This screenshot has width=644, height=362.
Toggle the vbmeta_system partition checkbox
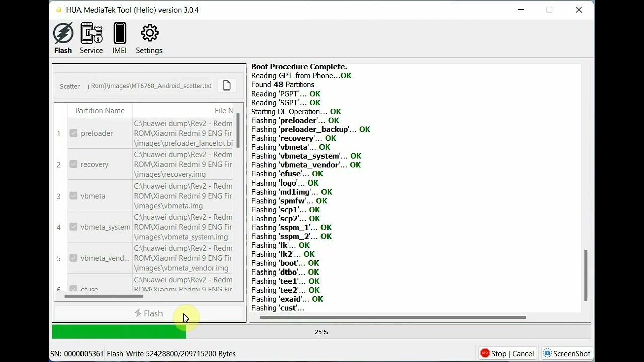pyautogui.click(x=73, y=227)
